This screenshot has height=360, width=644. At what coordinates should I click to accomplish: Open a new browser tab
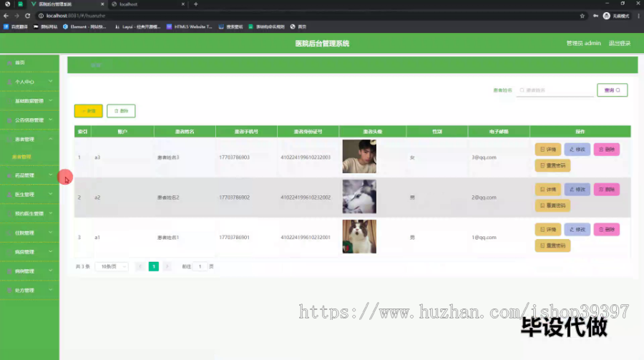pyautogui.click(x=196, y=4)
